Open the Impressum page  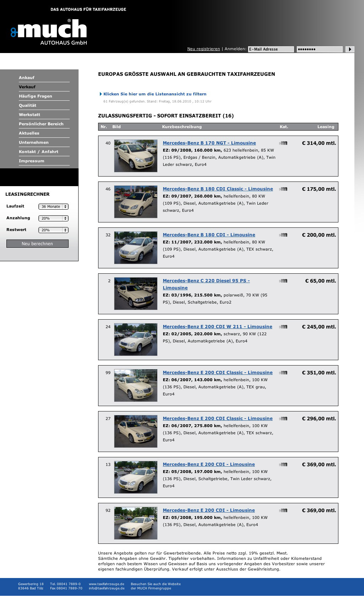pyautogui.click(x=32, y=161)
